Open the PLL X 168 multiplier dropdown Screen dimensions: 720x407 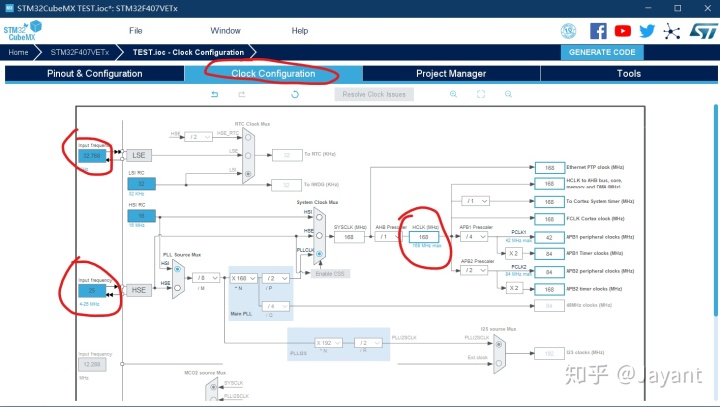[x=243, y=278]
